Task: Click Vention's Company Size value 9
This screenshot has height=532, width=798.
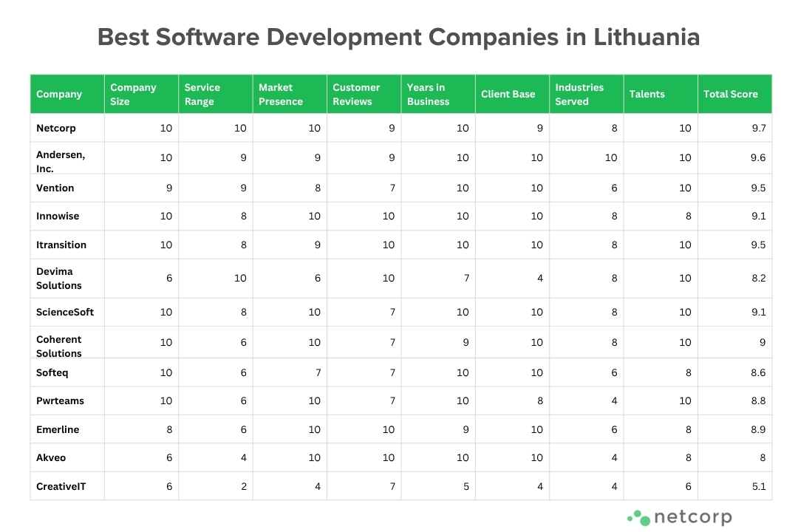Action: coord(169,188)
